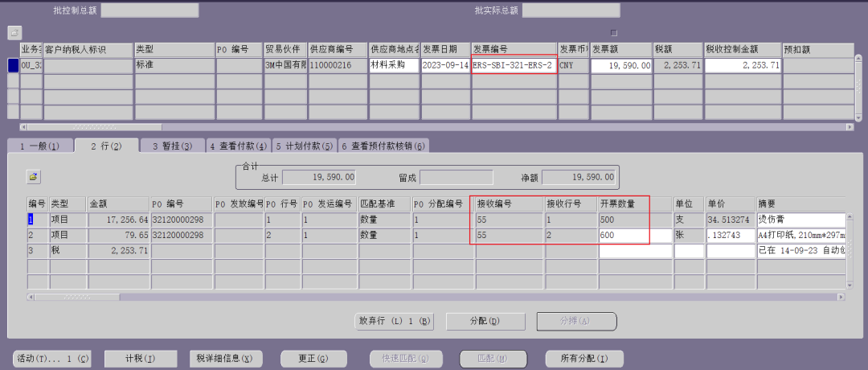Click line 1 amount 17,256.64

point(118,220)
